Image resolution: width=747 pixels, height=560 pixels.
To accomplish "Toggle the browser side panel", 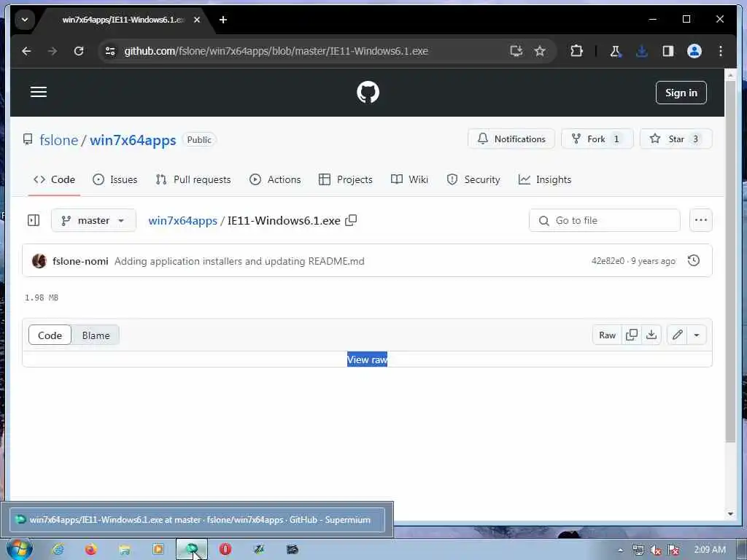I will coord(668,51).
